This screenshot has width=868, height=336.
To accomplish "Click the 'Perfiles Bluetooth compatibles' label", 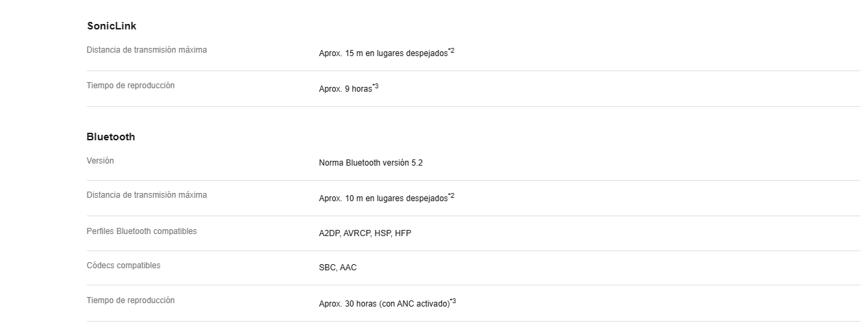I will click(x=142, y=231).
